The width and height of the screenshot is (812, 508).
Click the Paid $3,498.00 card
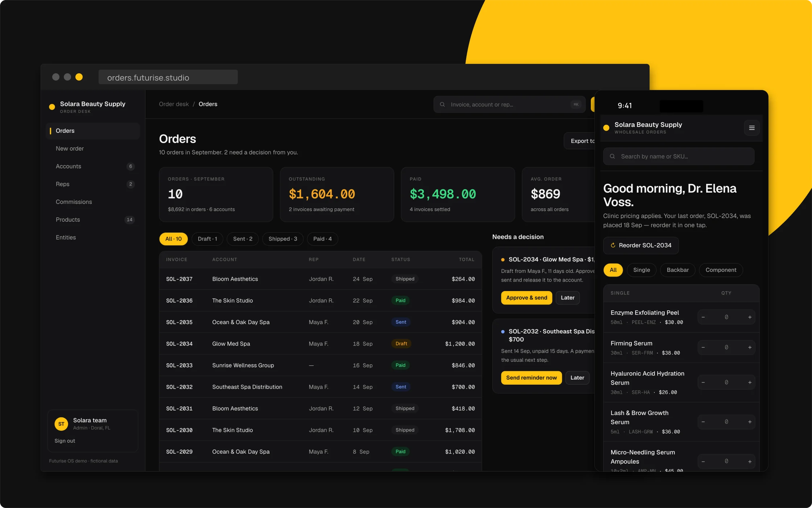(458, 194)
